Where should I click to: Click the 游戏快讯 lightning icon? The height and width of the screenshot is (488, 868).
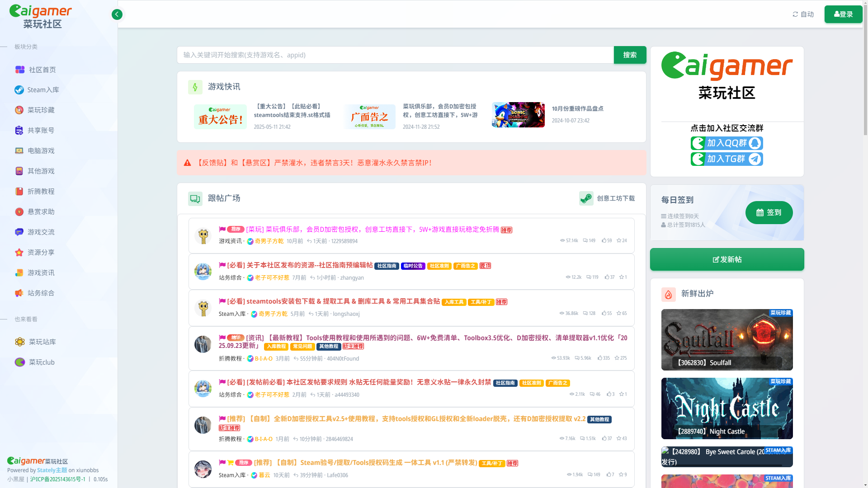(195, 87)
